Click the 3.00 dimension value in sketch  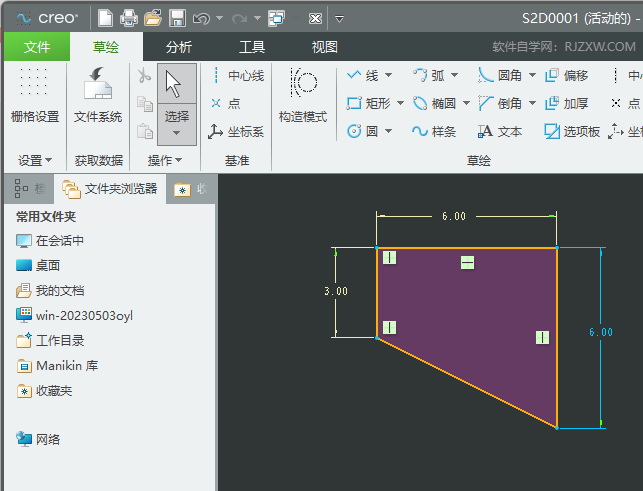(x=336, y=292)
